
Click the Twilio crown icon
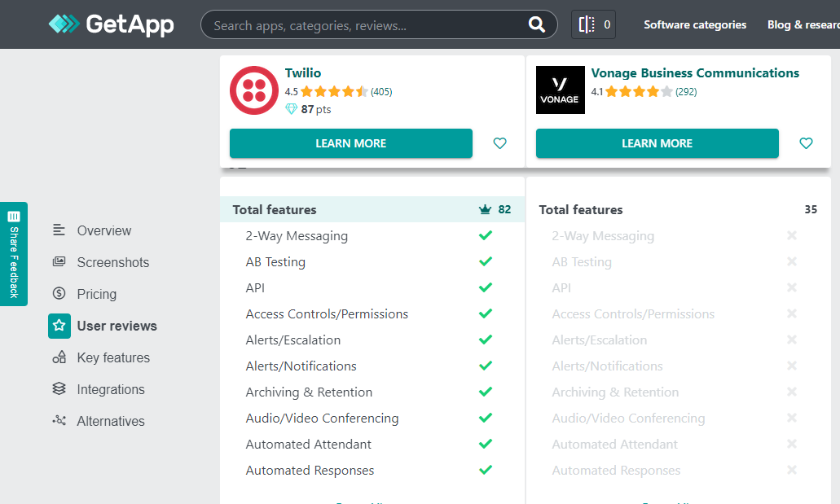485,209
